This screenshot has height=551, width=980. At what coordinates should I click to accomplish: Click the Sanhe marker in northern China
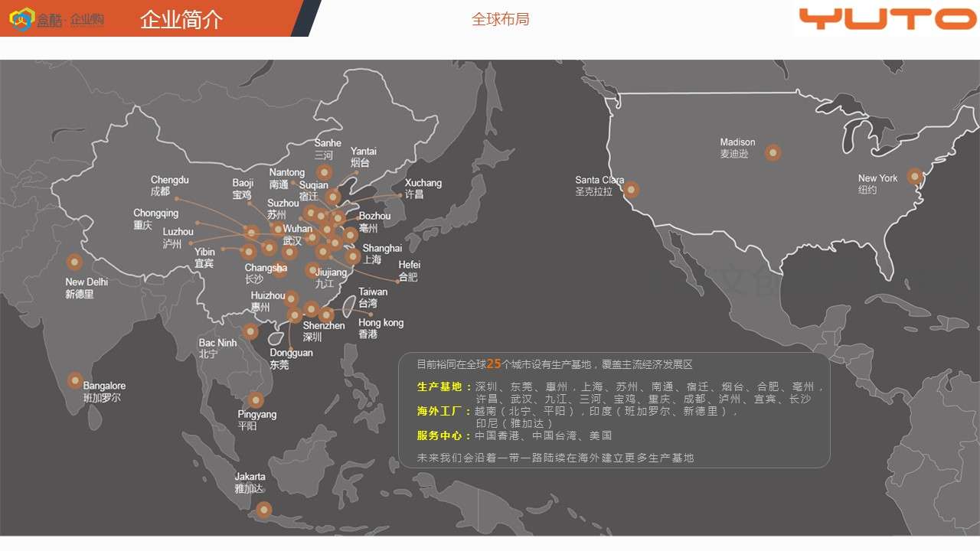pyautogui.click(x=325, y=172)
